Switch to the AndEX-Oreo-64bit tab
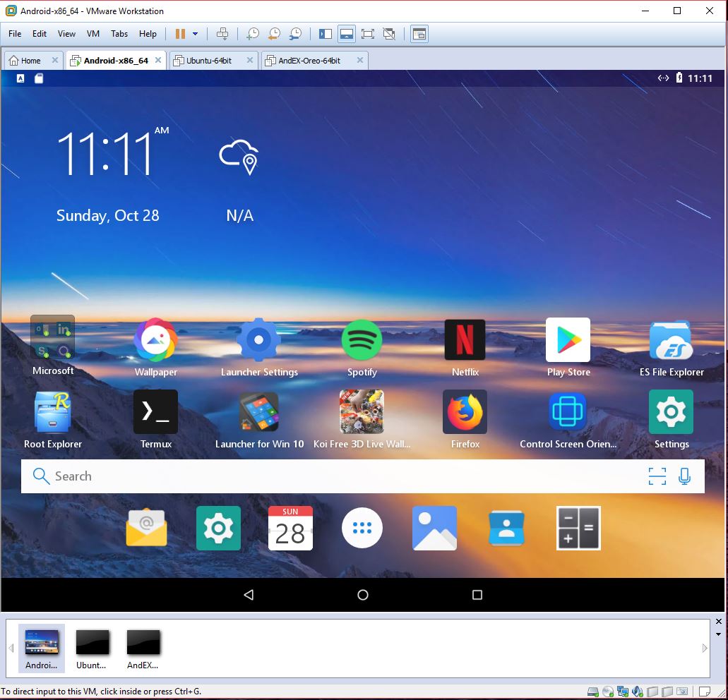728x700 pixels. pyautogui.click(x=309, y=61)
